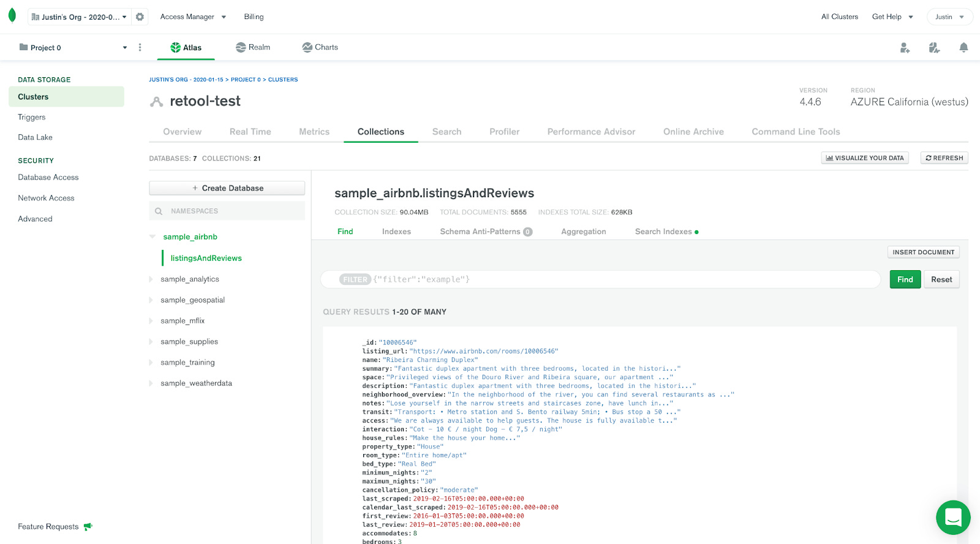Click the namespaces search magnifier icon
Viewport: 980px width, 544px height.
coord(159,211)
